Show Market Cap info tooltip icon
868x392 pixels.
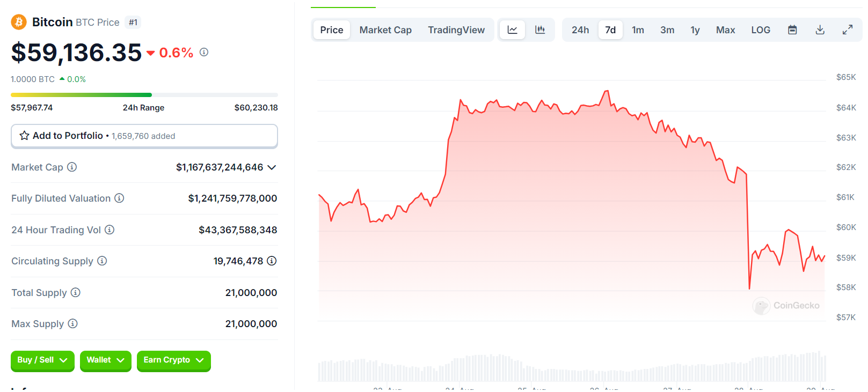coord(72,167)
